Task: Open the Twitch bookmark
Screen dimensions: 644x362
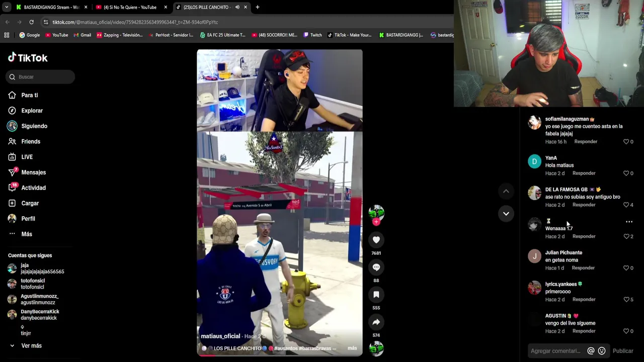Action: point(312,35)
